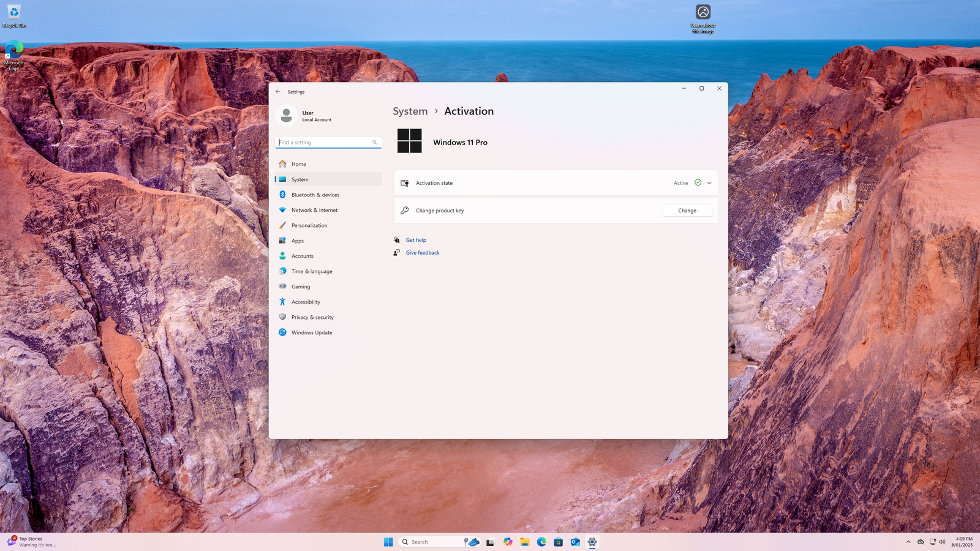The image size is (980, 551).
Task: Click the Accessibility figure icon
Action: [282, 302]
